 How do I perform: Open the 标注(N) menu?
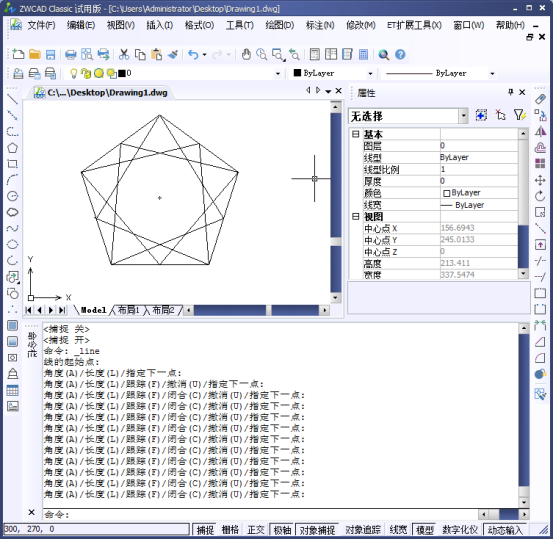(x=320, y=25)
